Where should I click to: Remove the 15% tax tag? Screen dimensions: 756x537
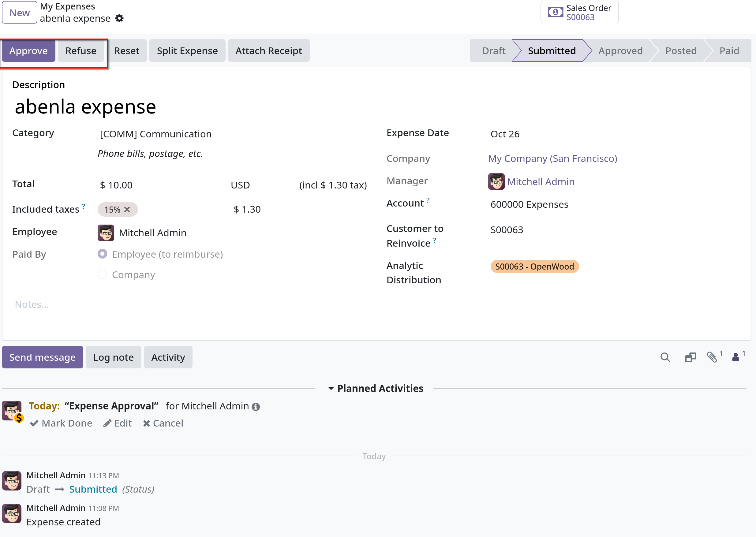(127, 209)
